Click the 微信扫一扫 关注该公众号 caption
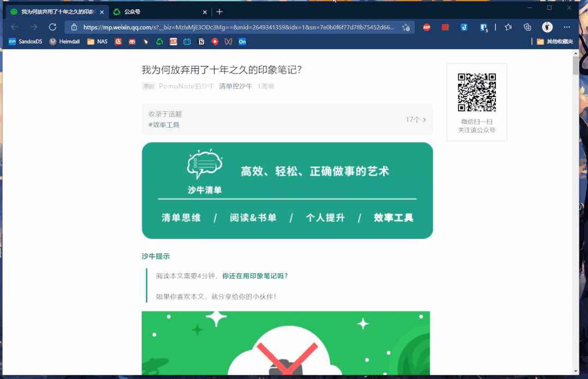588x379 pixels. 477,126
